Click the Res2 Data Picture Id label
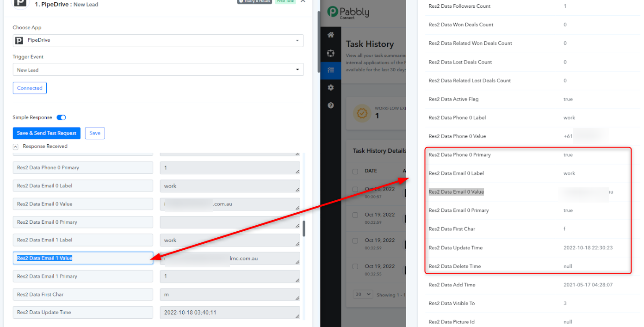The height and width of the screenshot is (327, 644). [x=452, y=322]
